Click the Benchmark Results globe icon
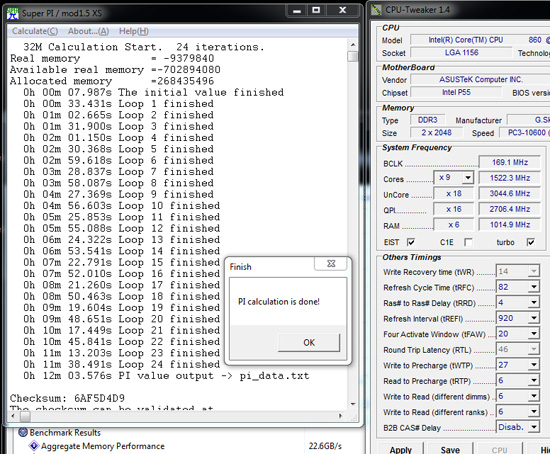Viewport: 550px width, 454px height. click(23, 432)
